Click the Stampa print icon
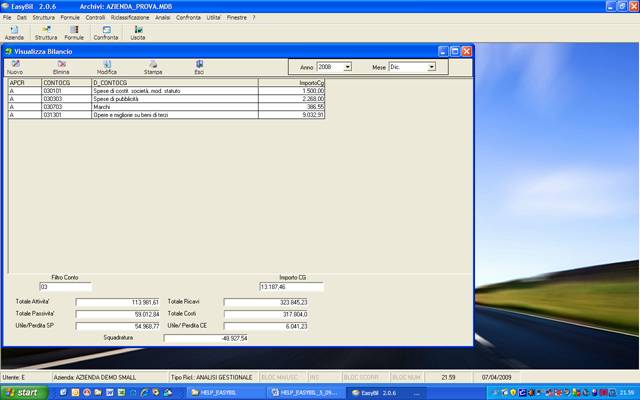This screenshot has height=400, width=640. coord(153,67)
